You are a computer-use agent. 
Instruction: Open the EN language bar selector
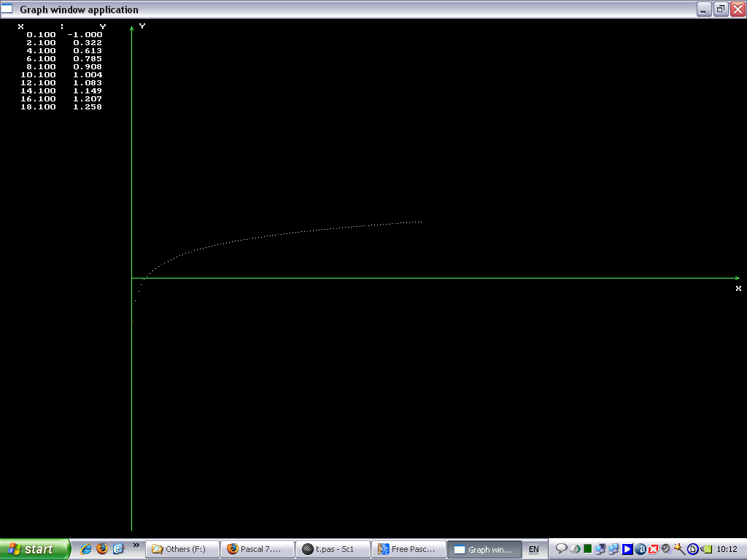[x=534, y=549]
